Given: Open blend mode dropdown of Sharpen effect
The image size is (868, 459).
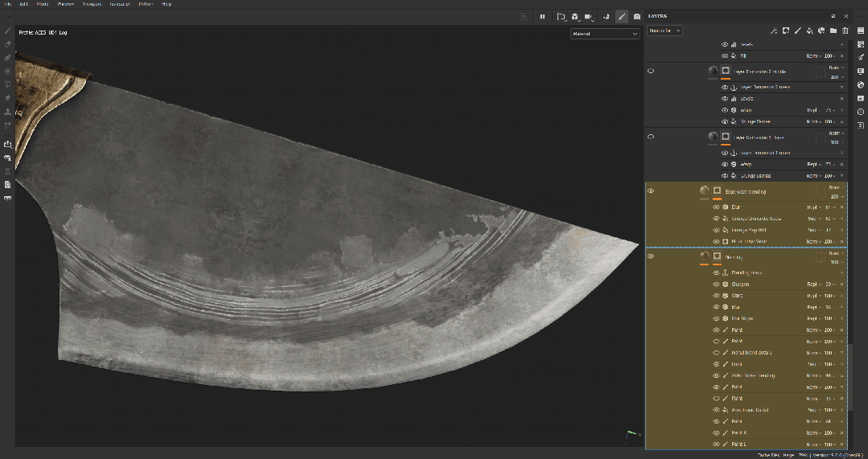Looking at the screenshot, I should click(x=812, y=284).
